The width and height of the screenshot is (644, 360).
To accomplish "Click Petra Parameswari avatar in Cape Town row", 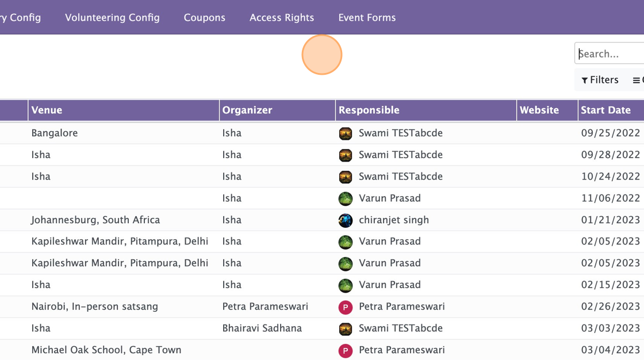I will coord(346,351).
